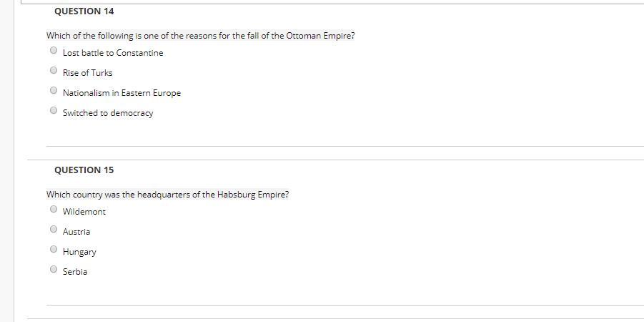The width and height of the screenshot is (644, 322).
Task: Click the 'Nationalism in Eastern Europe' answer text
Action: pos(122,93)
